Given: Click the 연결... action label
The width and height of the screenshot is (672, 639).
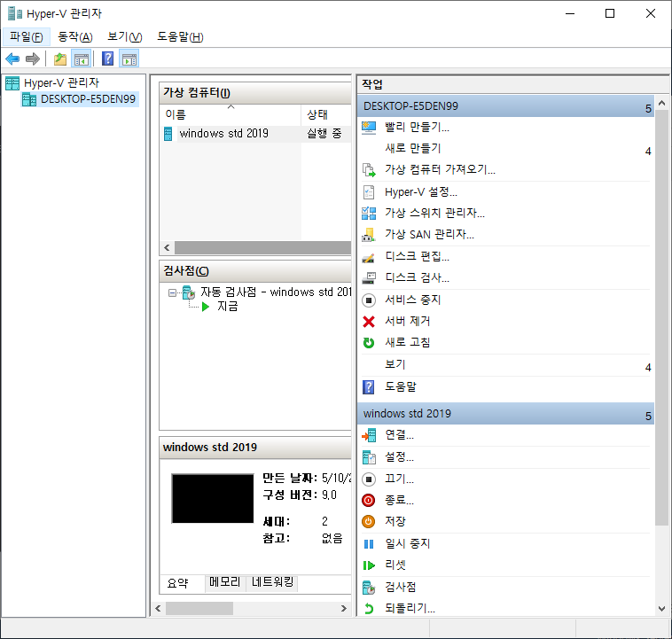Looking at the screenshot, I should 399,435.
